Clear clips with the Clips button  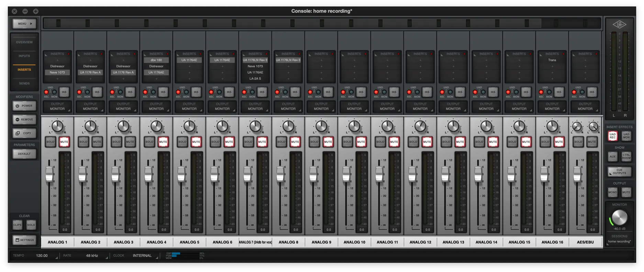click(18, 225)
